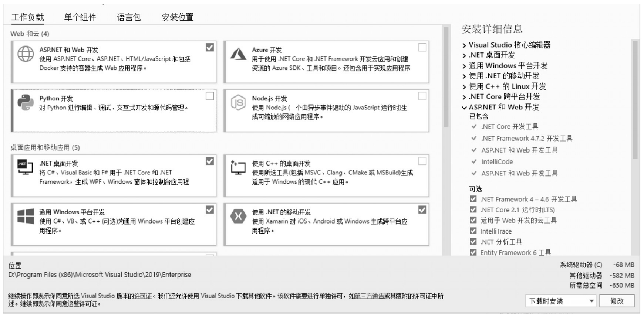644x317 pixels.
Task: Check the Python 开发 workload checkbox
Action: (x=210, y=96)
